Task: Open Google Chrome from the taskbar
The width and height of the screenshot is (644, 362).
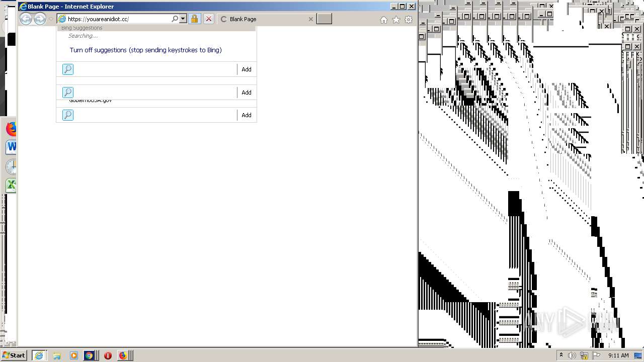Action: pyautogui.click(x=89, y=355)
